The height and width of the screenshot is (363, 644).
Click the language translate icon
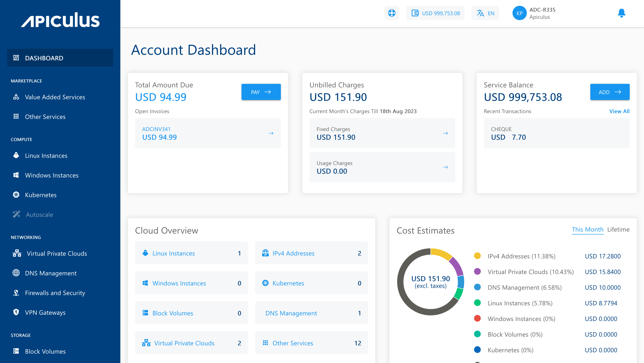(480, 13)
